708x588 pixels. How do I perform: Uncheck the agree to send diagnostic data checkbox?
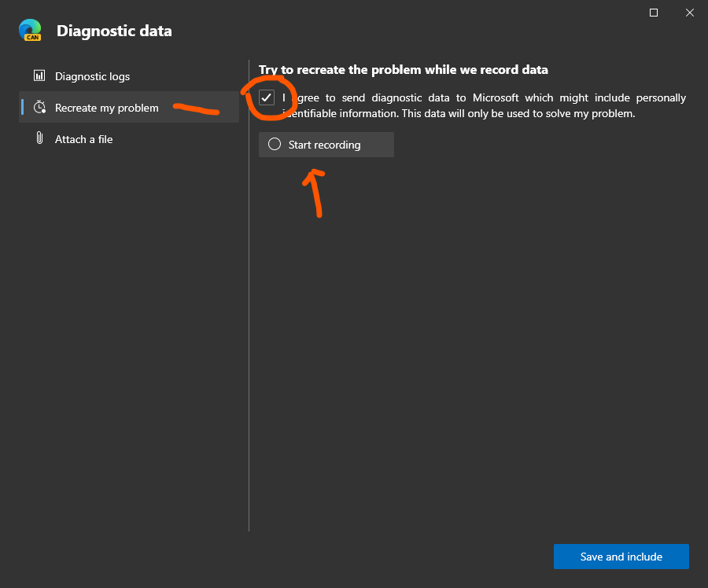tap(267, 98)
